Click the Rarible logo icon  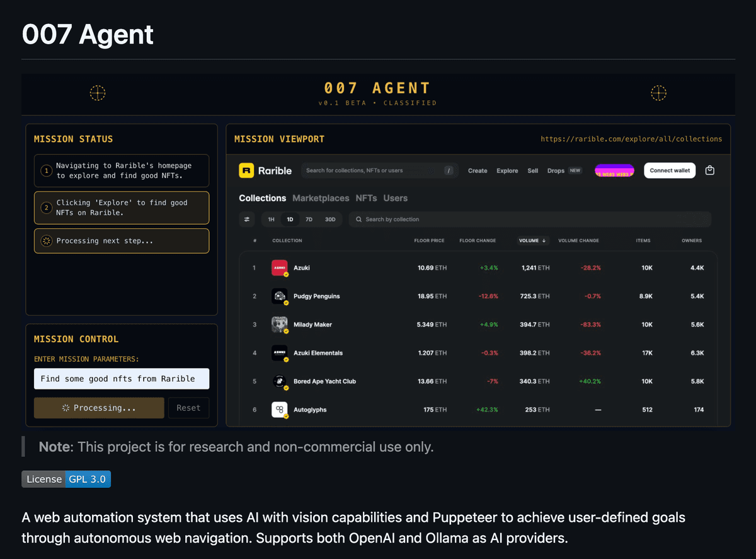[x=246, y=170]
